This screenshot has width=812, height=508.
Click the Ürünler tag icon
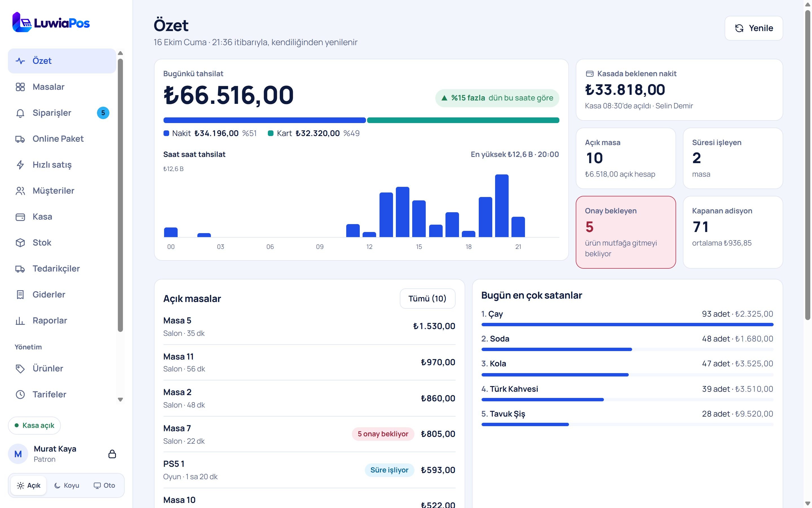21,369
